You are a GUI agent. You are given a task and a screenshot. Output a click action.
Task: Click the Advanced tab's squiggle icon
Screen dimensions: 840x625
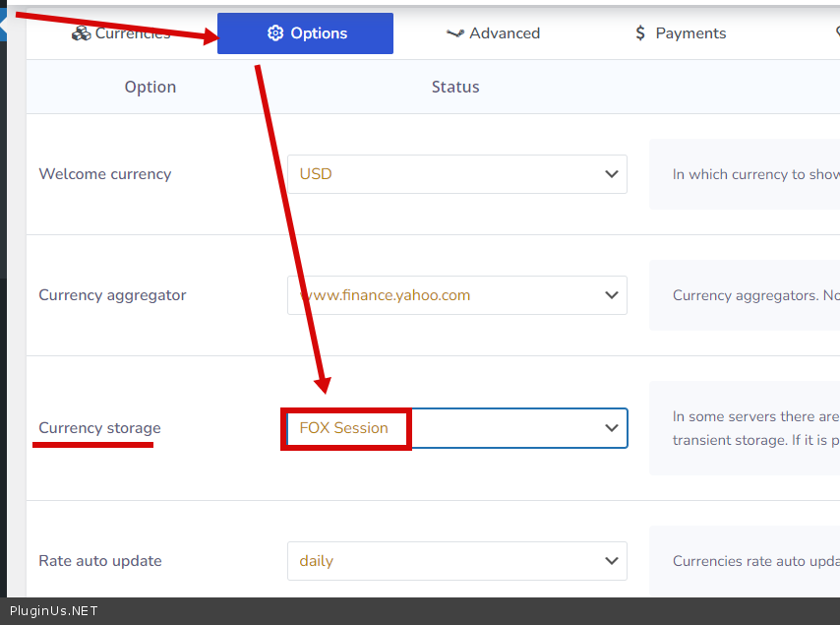pyautogui.click(x=454, y=33)
